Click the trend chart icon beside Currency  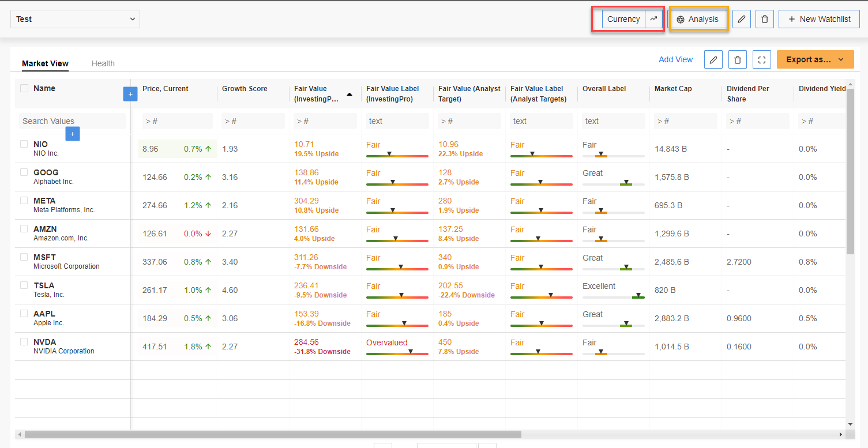(x=653, y=19)
